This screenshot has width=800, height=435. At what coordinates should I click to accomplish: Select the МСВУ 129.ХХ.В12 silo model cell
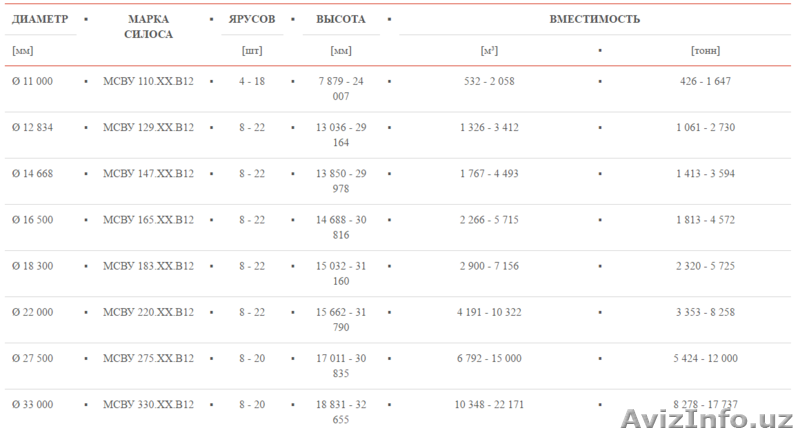coord(149,127)
